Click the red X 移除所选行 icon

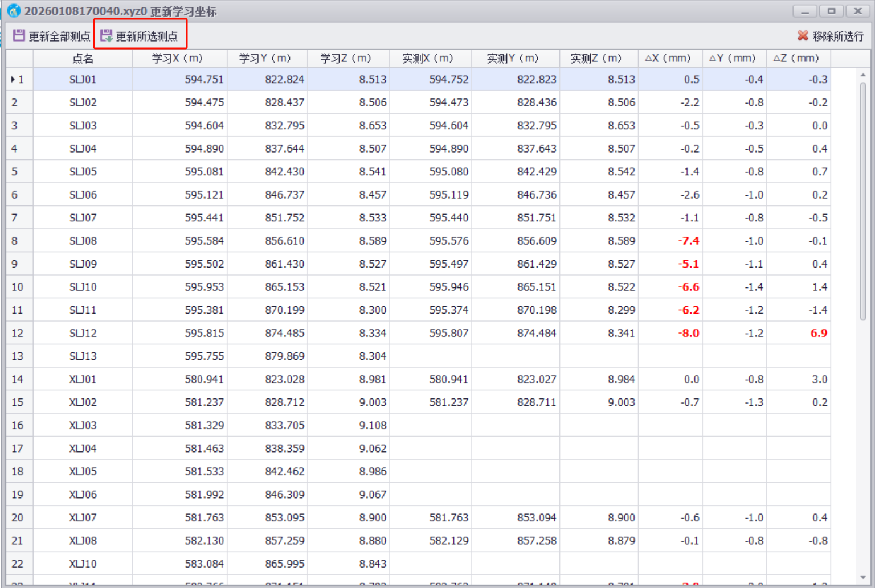(x=803, y=36)
